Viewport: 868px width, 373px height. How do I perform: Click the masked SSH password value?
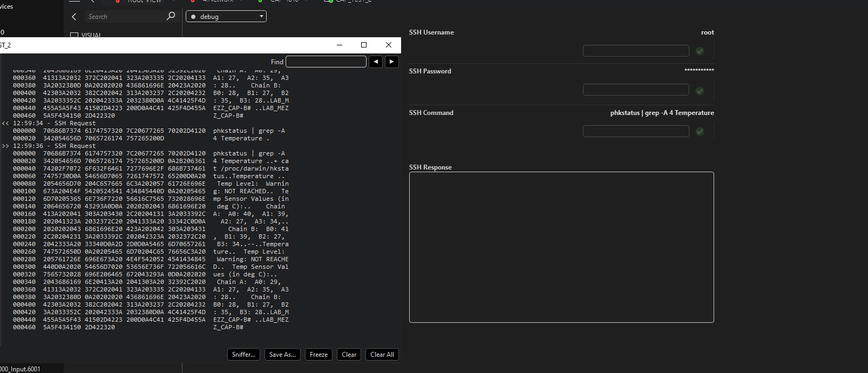click(x=699, y=70)
